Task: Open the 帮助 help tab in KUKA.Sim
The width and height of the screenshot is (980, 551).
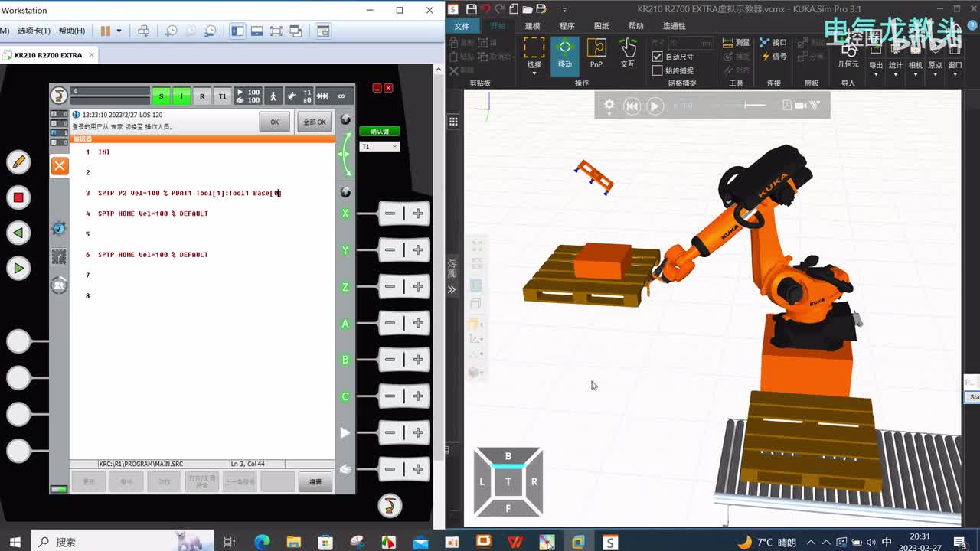Action: point(636,26)
